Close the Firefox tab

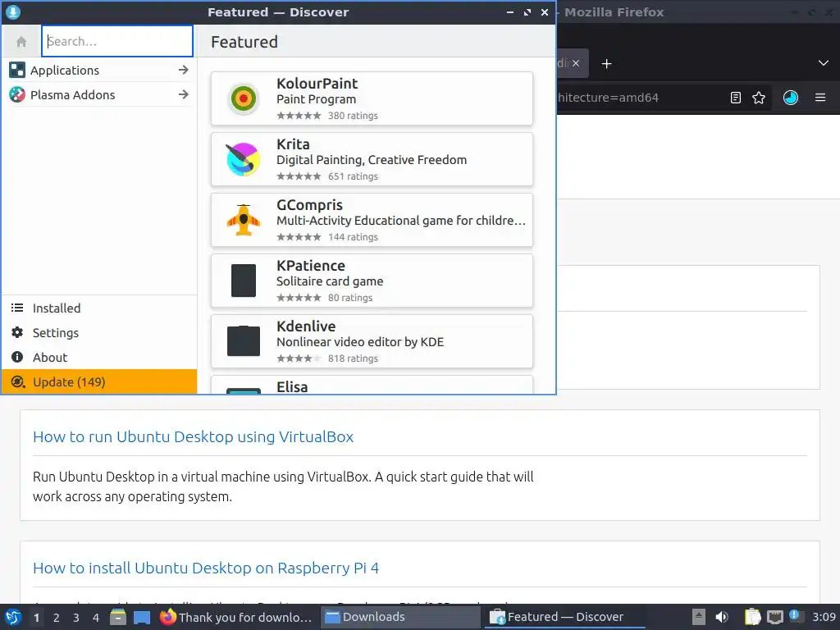[575, 63]
